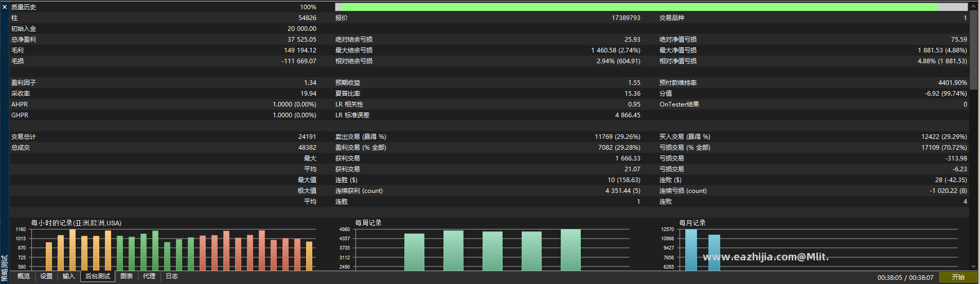Show the 日志 tab
The width and height of the screenshot is (980, 284).
[x=172, y=276]
